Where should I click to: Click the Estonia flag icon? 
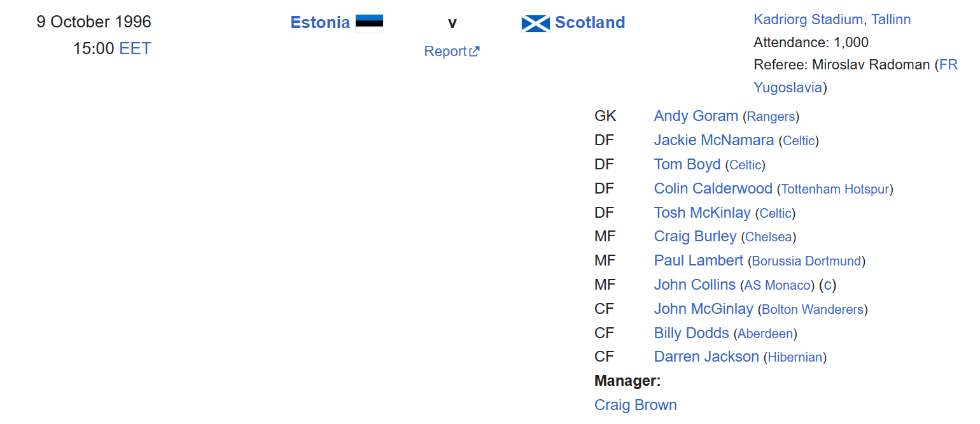(x=369, y=23)
